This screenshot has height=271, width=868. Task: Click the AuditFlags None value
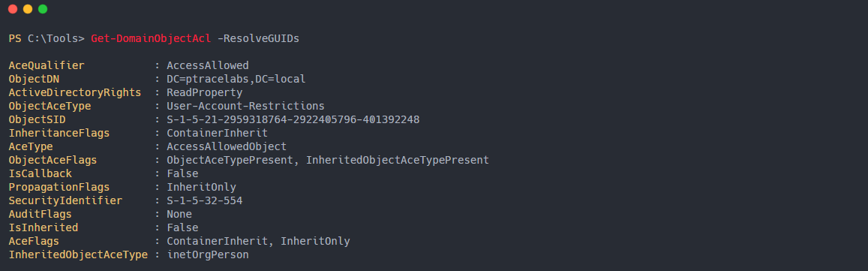coord(179,214)
